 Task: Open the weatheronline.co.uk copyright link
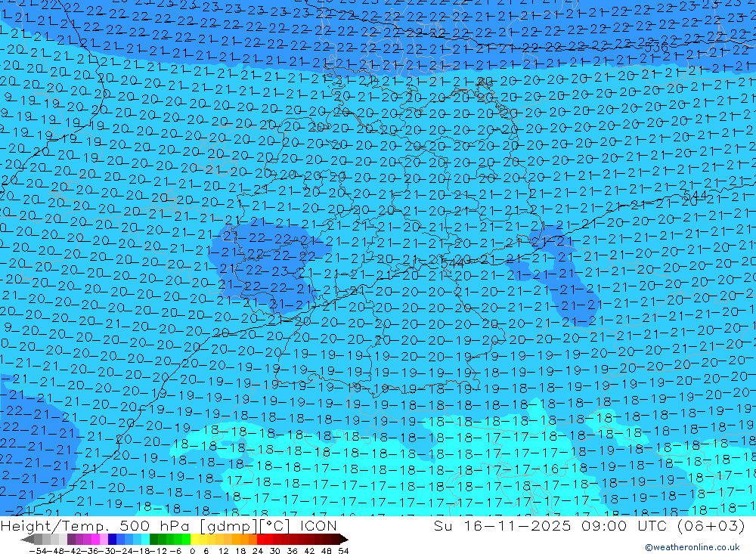click(692, 546)
